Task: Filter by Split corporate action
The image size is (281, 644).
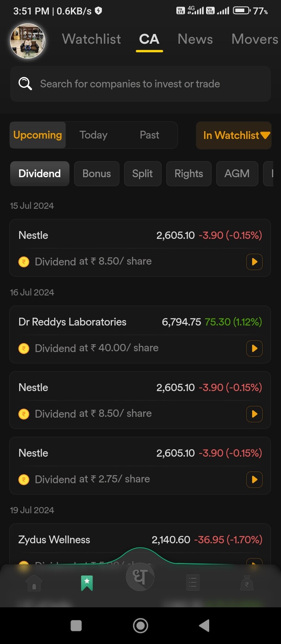Action: click(142, 174)
